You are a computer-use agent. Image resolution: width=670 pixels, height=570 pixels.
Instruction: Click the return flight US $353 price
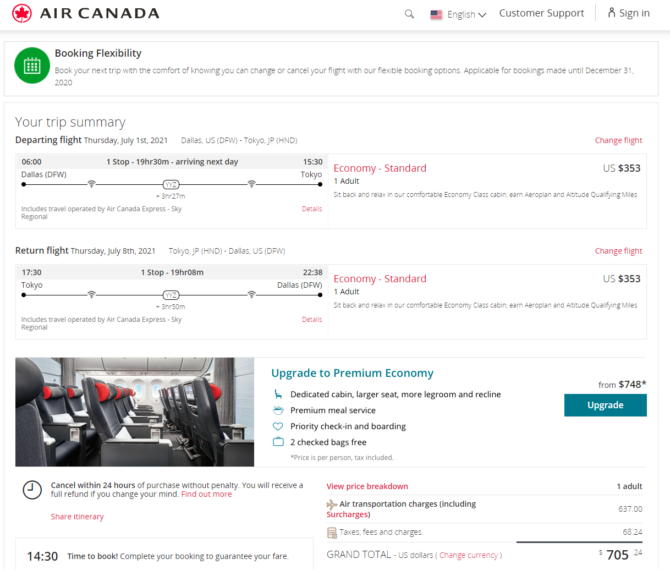tap(621, 279)
